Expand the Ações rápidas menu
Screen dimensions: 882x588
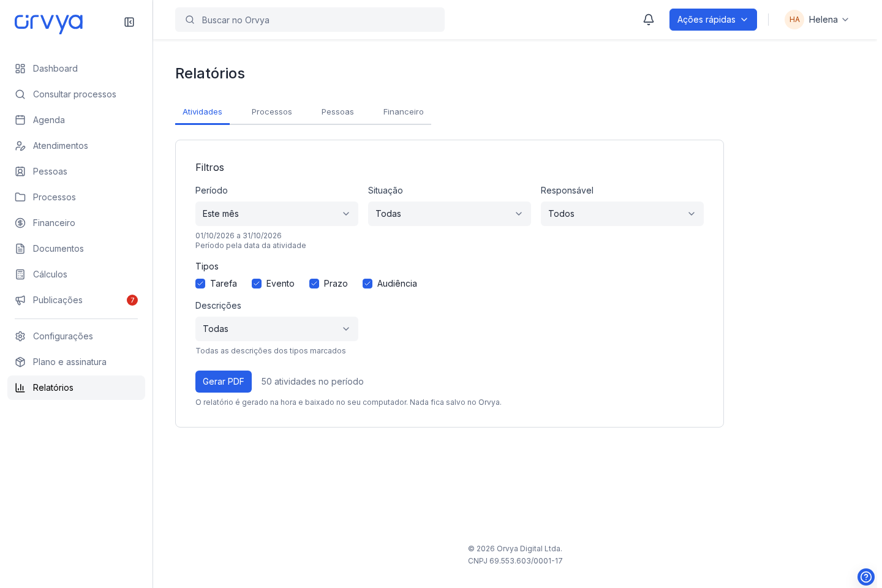click(713, 20)
